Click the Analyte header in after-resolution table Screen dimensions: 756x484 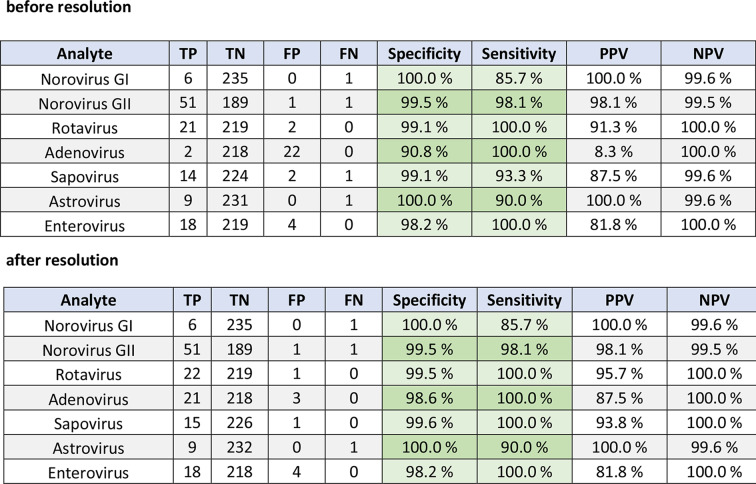pyautogui.click(x=89, y=300)
